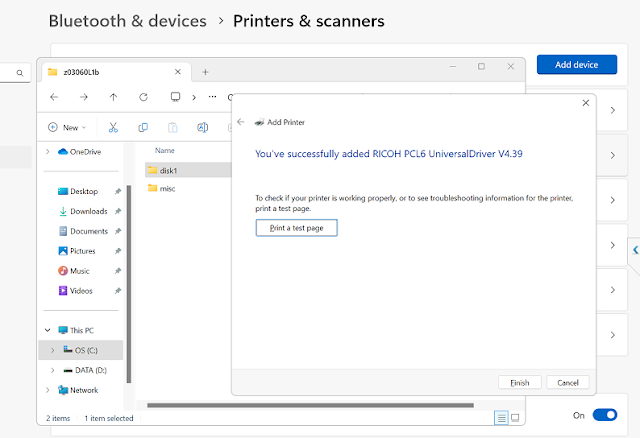The height and width of the screenshot is (438, 640).
Task: Go up one folder with the Up arrow
Action: click(x=113, y=97)
